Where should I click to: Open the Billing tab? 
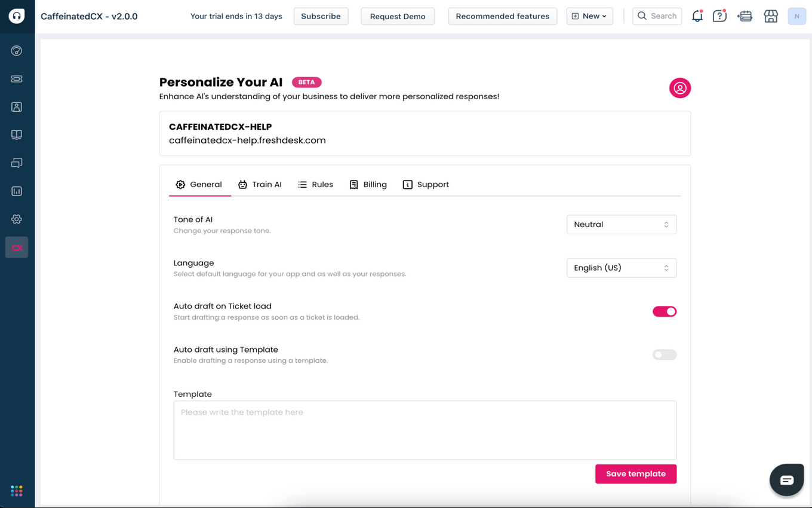pyautogui.click(x=368, y=185)
